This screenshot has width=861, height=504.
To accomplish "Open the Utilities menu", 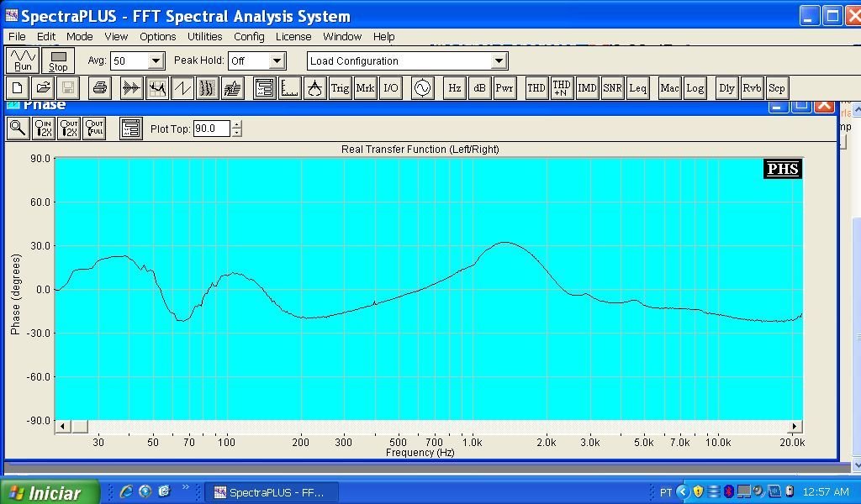I will pos(204,37).
